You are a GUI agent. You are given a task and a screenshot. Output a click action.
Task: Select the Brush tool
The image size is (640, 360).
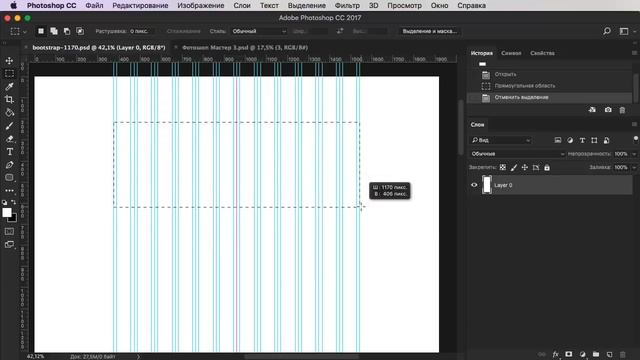coord(9,126)
